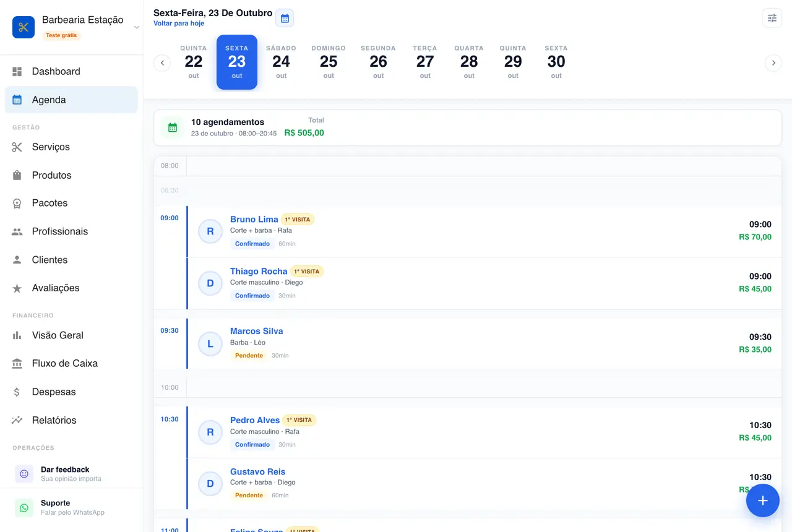792x532 pixels.
Task: Open Gustavo Reis's appointment
Action: [484, 484]
